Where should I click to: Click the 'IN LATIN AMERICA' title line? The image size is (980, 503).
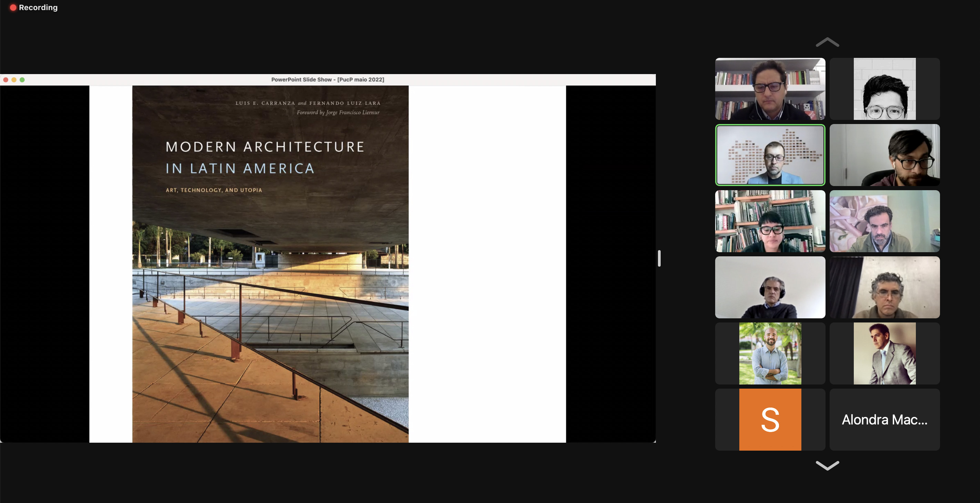point(240,168)
